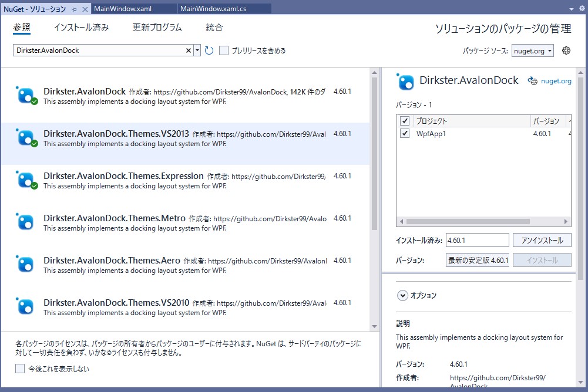The width and height of the screenshot is (588, 392).
Task: Click the disabled Install (インストール) button
Action: coord(542,260)
